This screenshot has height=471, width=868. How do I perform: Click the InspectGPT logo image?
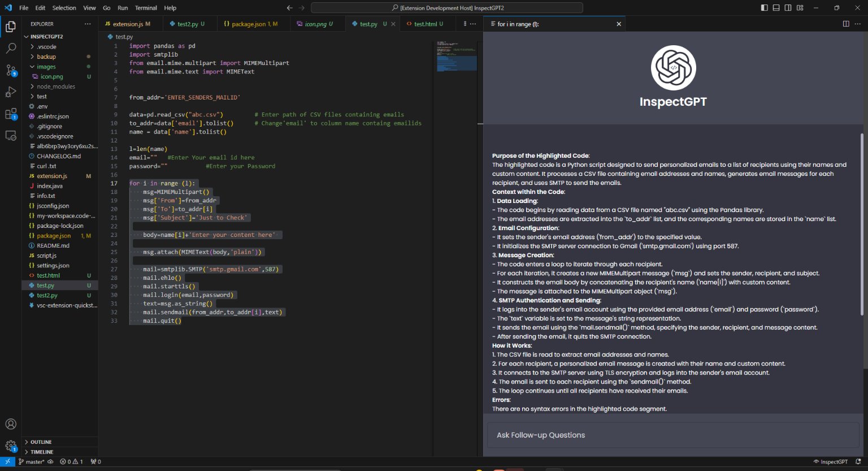coord(673,67)
